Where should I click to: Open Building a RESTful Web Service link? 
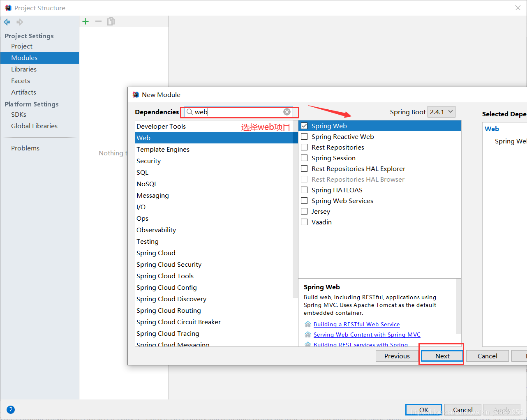click(x=356, y=324)
